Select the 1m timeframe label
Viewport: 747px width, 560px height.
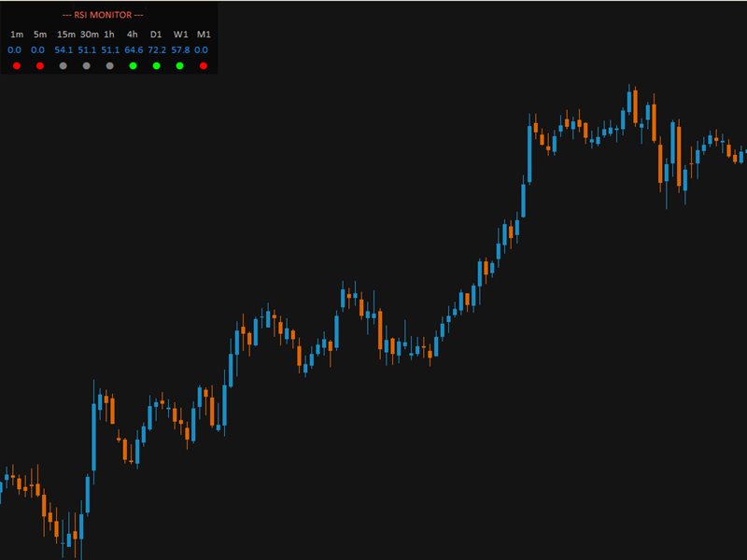[x=17, y=35]
